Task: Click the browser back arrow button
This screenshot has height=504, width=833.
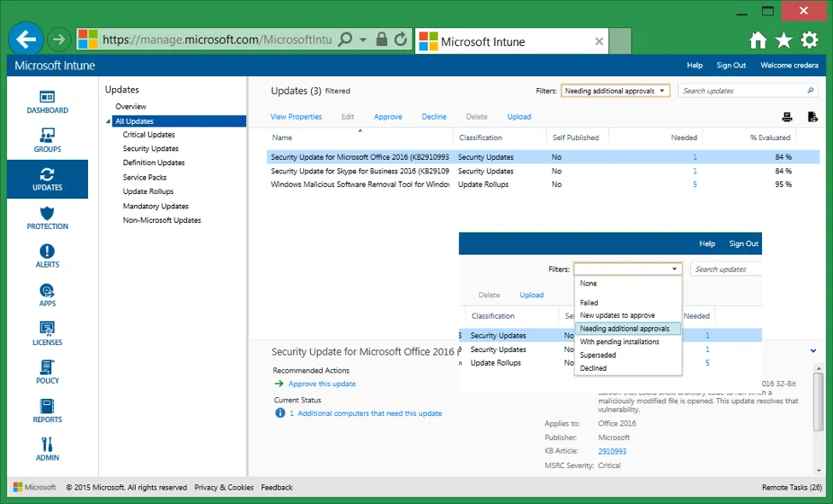Action: 26,38
